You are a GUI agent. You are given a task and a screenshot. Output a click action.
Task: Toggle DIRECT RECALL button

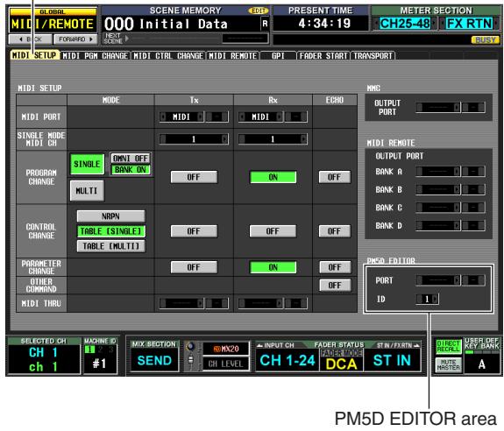(449, 347)
